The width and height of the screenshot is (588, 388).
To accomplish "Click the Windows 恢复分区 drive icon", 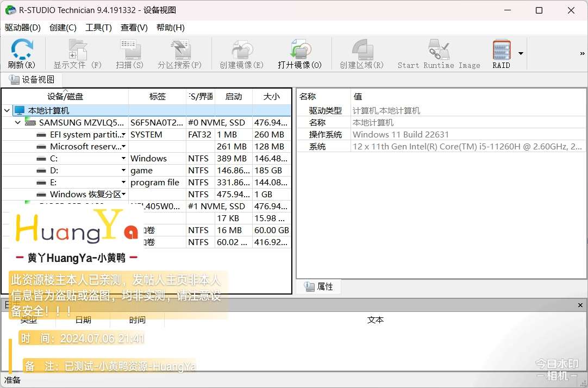I will (x=41, y=195).
